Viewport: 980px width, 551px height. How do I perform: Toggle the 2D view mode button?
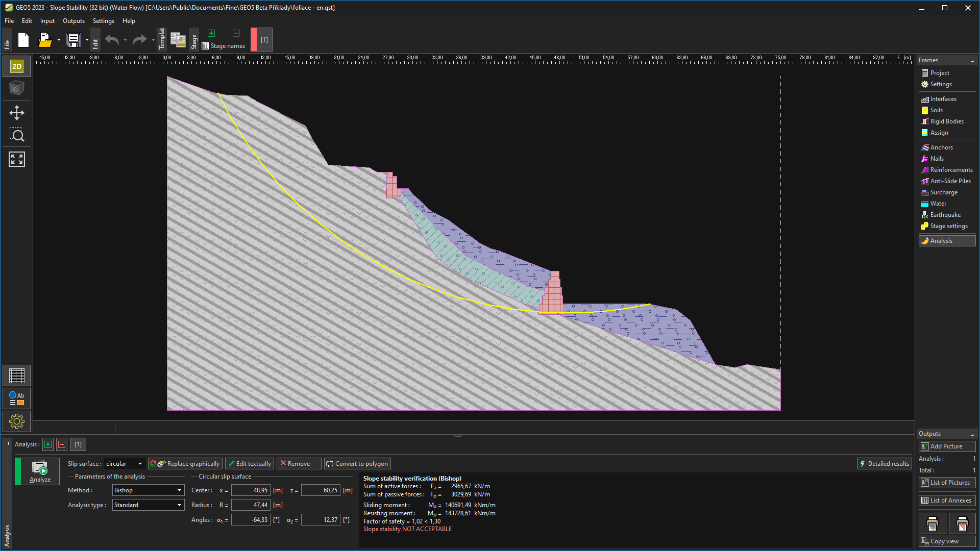[x=17, y=66]
